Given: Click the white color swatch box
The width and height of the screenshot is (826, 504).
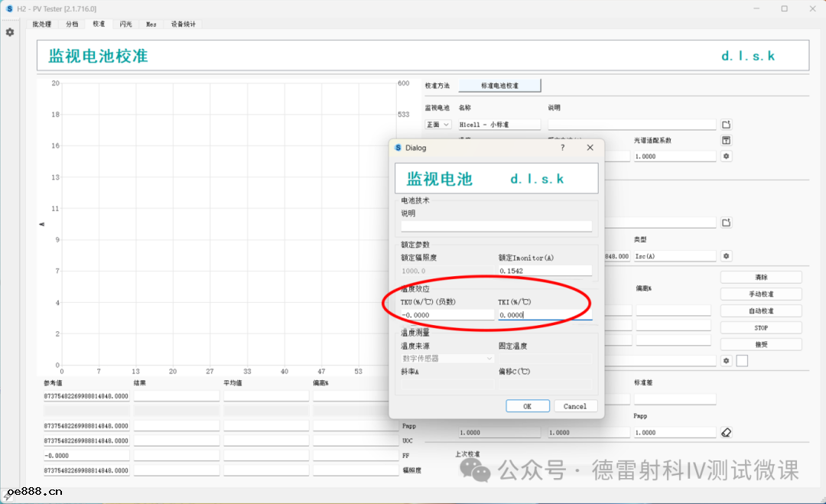Looking at the screenshot, I should tap(742, 360).
